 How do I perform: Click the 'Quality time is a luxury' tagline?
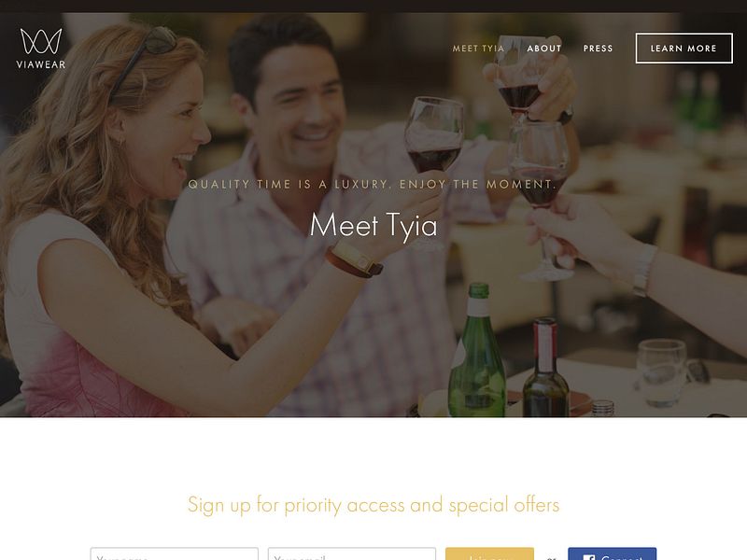pyautogui.click(x=373, y=184)
